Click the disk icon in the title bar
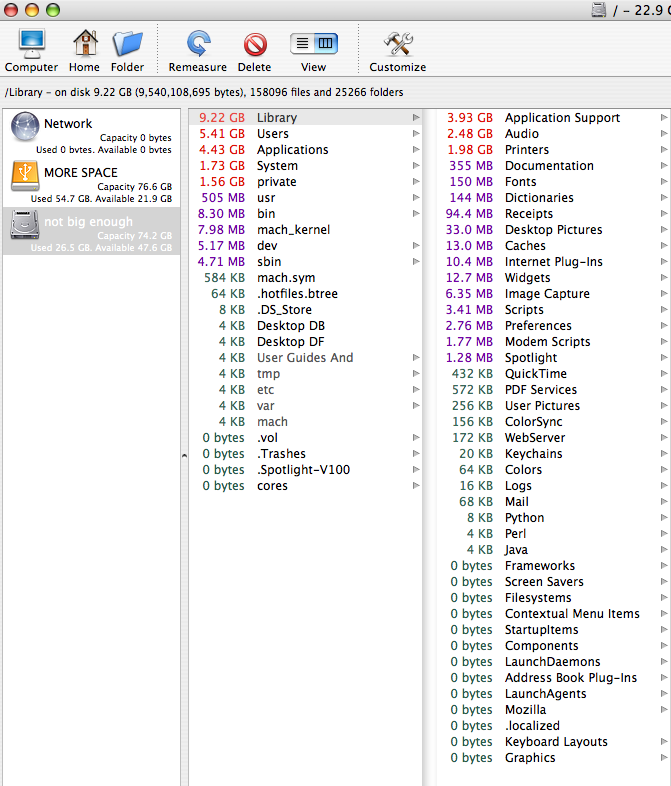The height and width of the screenshot is (786, 671). tap(599, 10)
